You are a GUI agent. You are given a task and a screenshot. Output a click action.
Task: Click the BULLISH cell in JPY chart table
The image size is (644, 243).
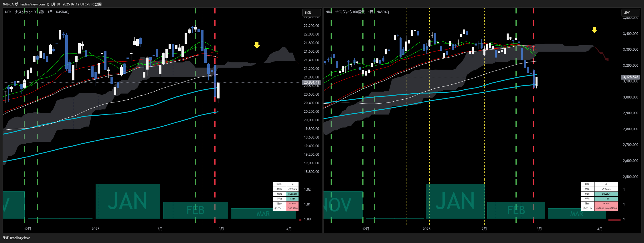point(606,194)
